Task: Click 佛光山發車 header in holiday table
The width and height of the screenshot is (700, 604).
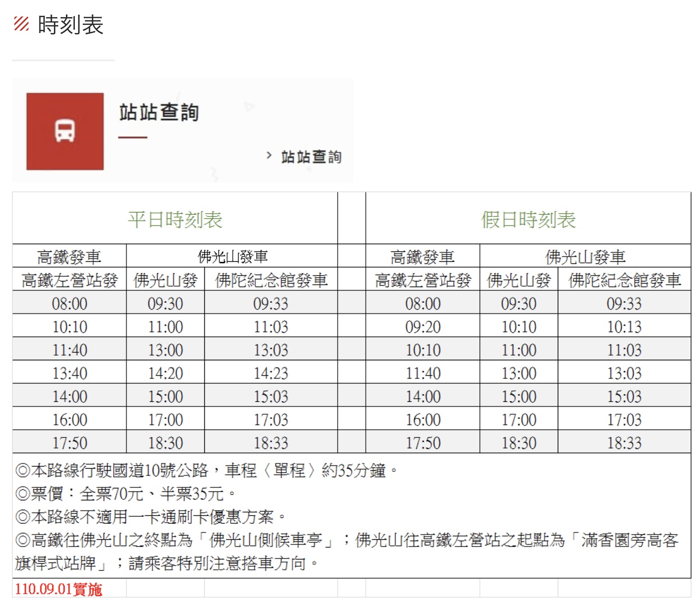Action: [585, 257]
